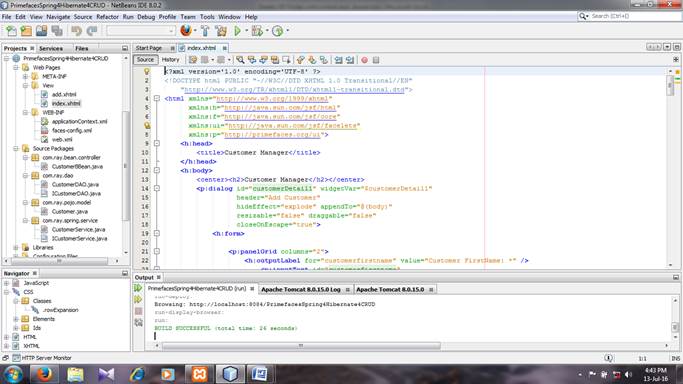Click lightbulb hint on line 1
683x384 pixels.
147,71
